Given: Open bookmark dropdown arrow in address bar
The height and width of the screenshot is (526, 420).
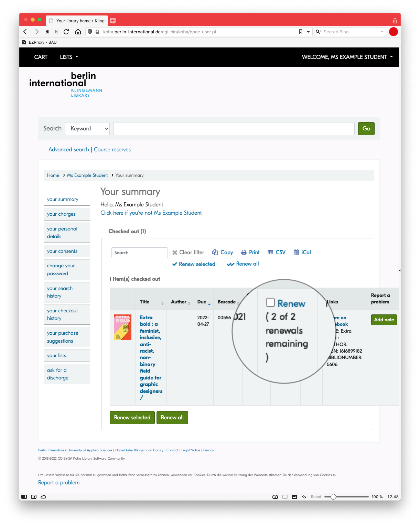Looking at the screenshot, I should 309,32.
